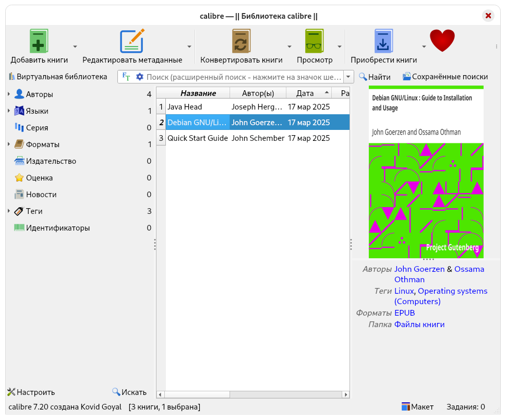
Task: Click the red heart donate icon
Action: [x=442, y=40]
